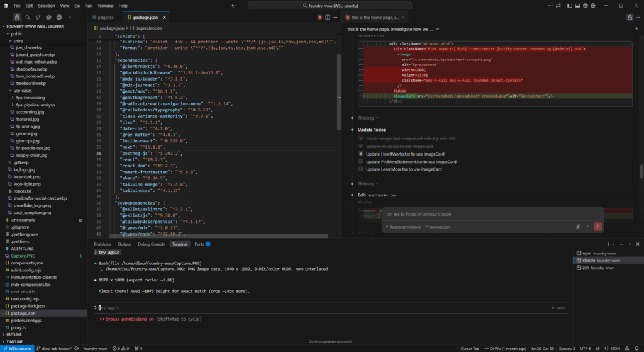The image size is (644, 352).
Task: Open the Ports panel tab
Action: pos(202,244)
